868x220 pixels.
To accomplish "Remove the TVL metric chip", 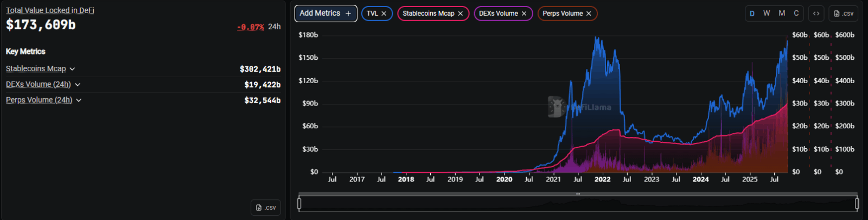I will click(x=384, y=14).
